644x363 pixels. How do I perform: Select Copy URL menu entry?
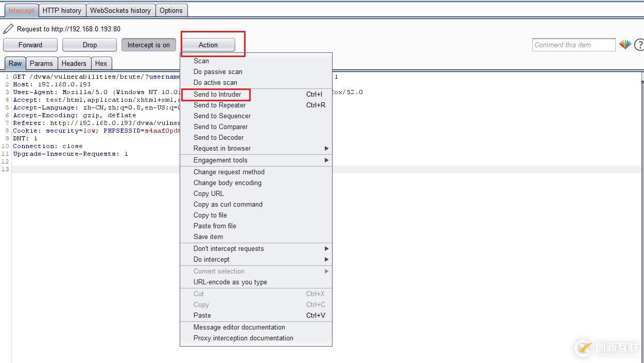pyautogui.click(x=256, y=193)
